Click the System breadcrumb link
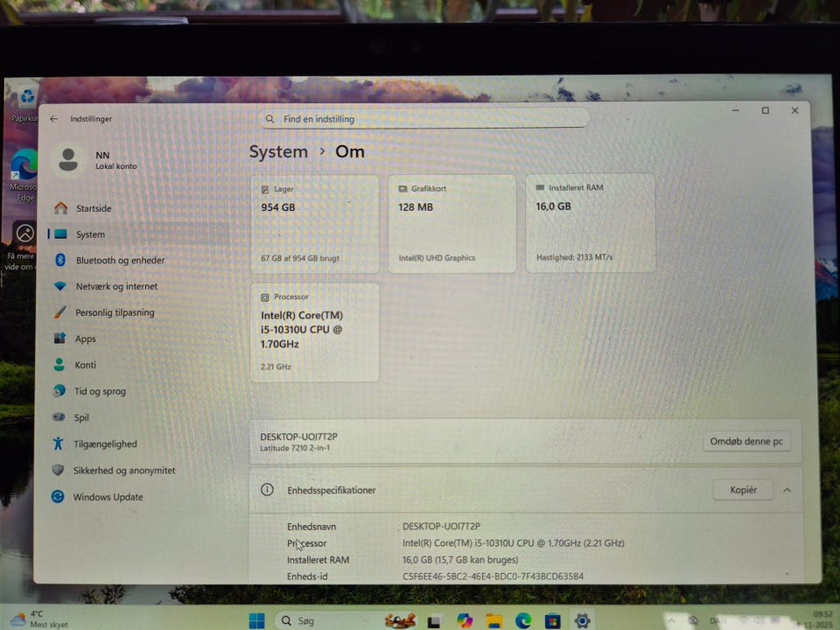 pos(278,152)
